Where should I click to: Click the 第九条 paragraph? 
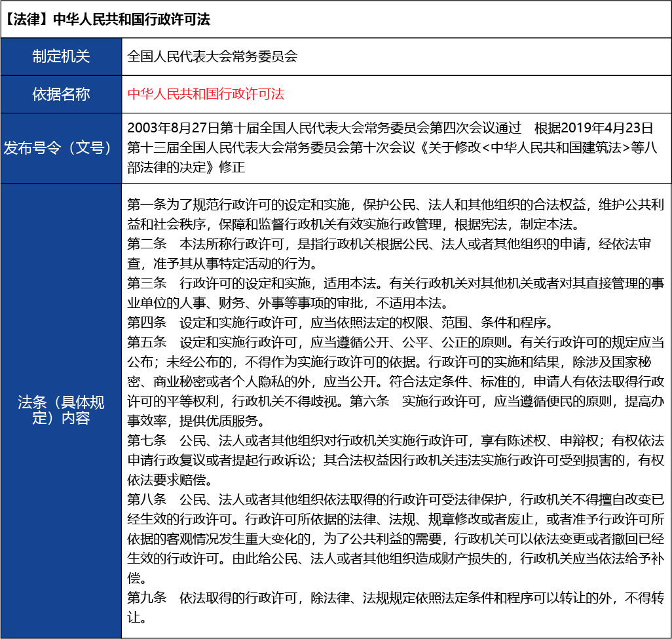point(395,608)
